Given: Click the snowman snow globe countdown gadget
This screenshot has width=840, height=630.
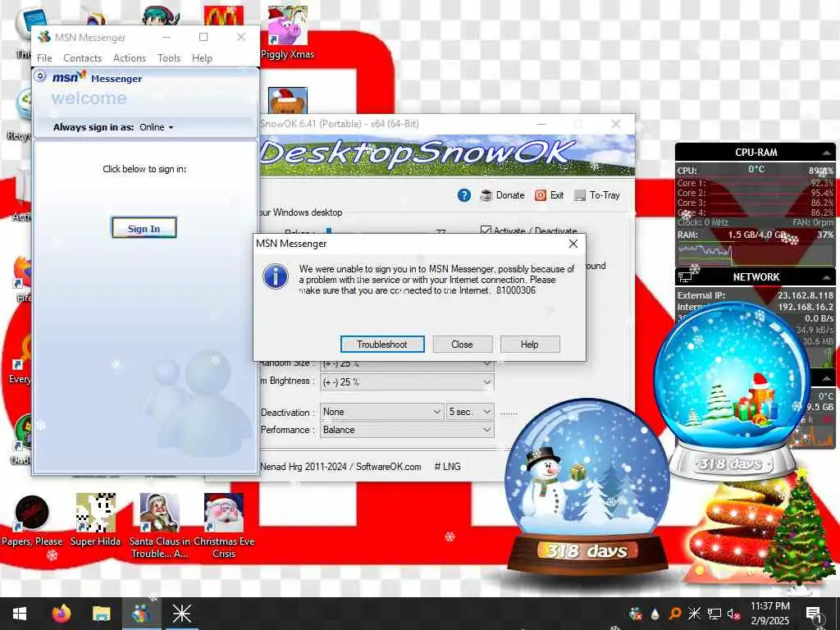Looking at the screenshot, I should point(587,486).
